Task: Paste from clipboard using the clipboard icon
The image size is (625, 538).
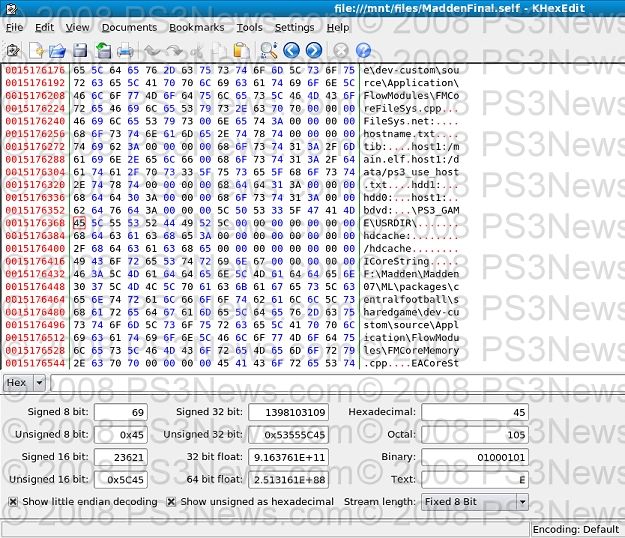Action: 241,51
